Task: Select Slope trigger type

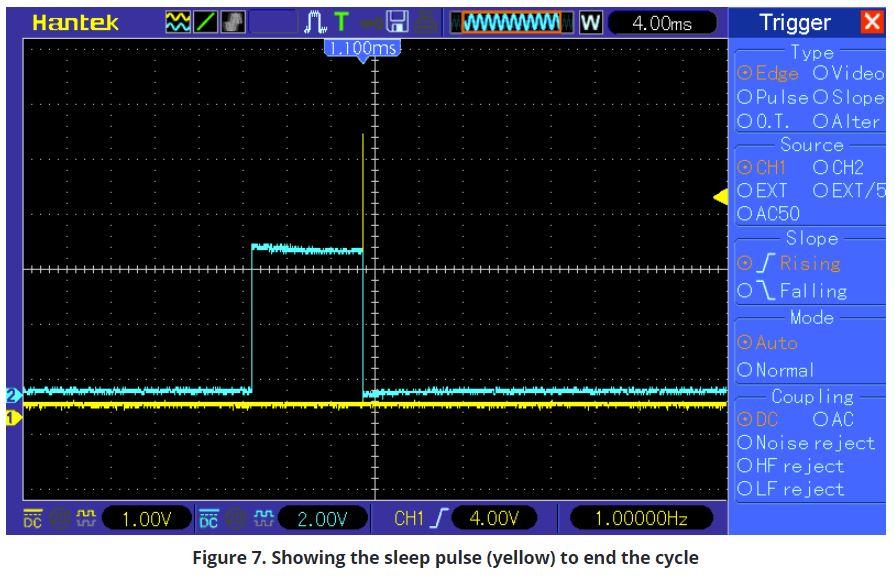Action: pyautogui.click(x=848, y=97)
